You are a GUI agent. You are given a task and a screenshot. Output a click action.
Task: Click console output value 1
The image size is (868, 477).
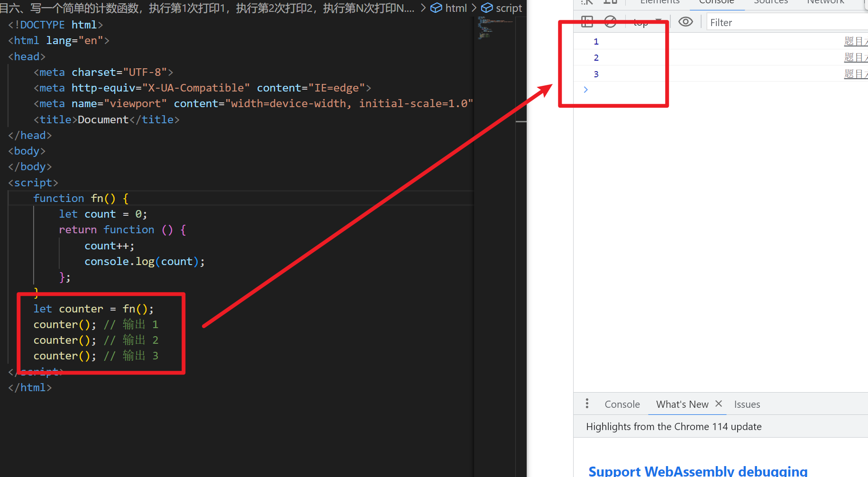click(x=596, y=42)
